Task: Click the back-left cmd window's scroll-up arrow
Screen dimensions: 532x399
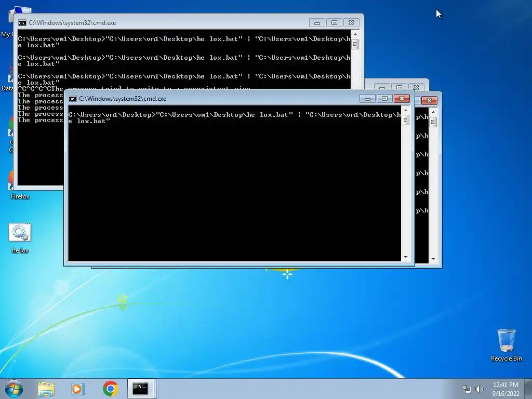Action: pos(355,34)
